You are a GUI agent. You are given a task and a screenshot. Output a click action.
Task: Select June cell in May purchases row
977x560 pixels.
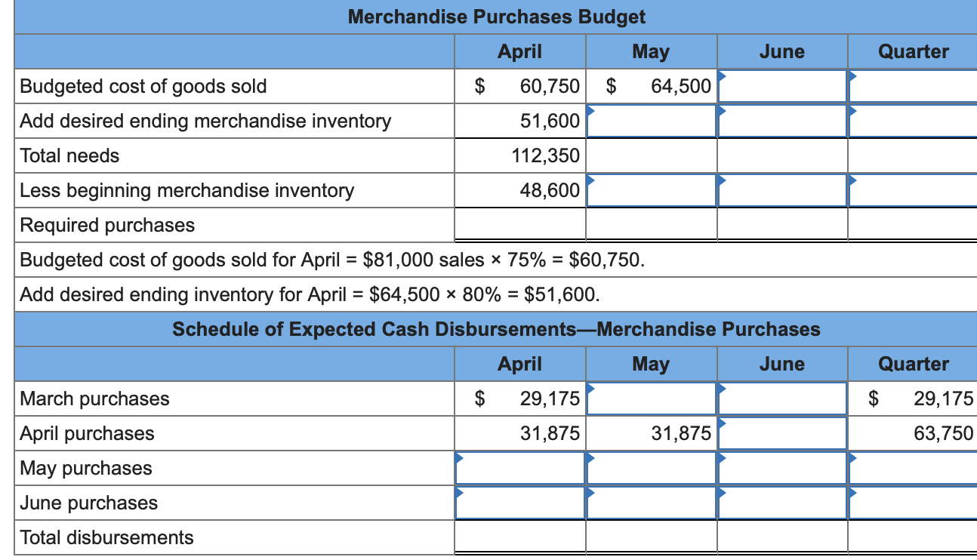(x=782, y=468)
